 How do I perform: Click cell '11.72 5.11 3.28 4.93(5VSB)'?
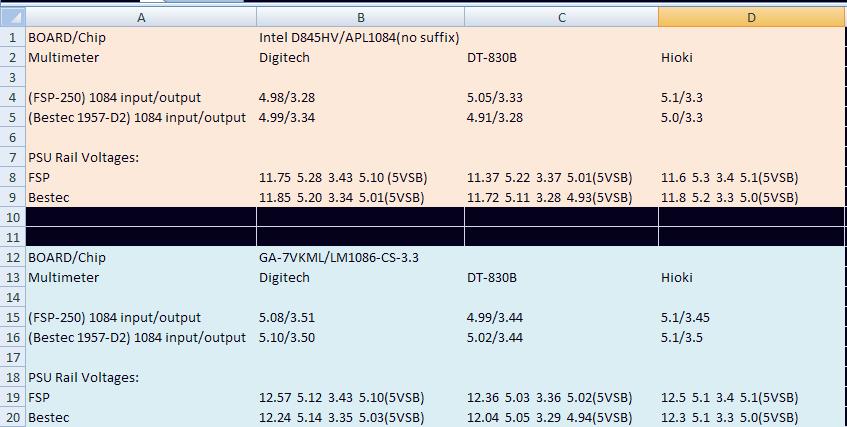[561, 197]
